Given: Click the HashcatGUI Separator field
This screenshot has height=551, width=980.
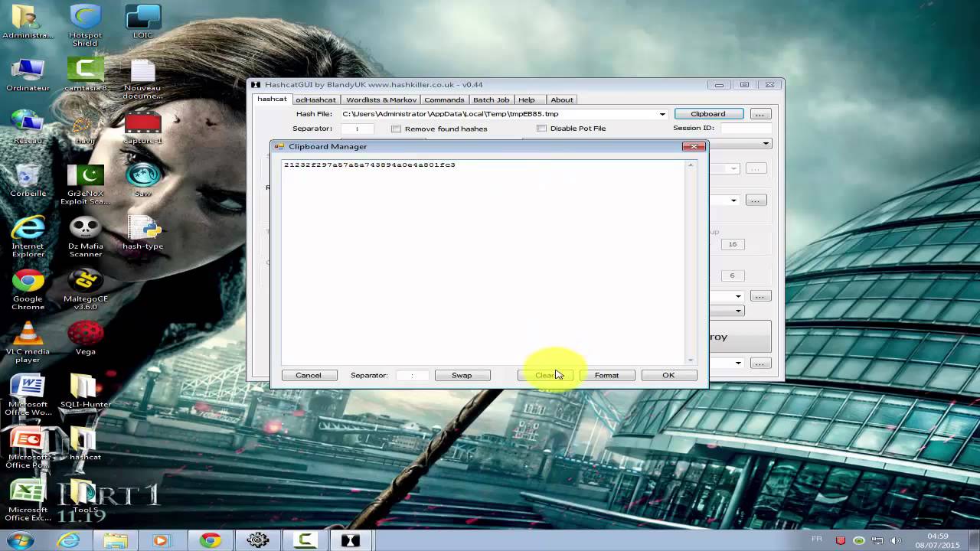Looking at the screenshot, I should point(357,129).
